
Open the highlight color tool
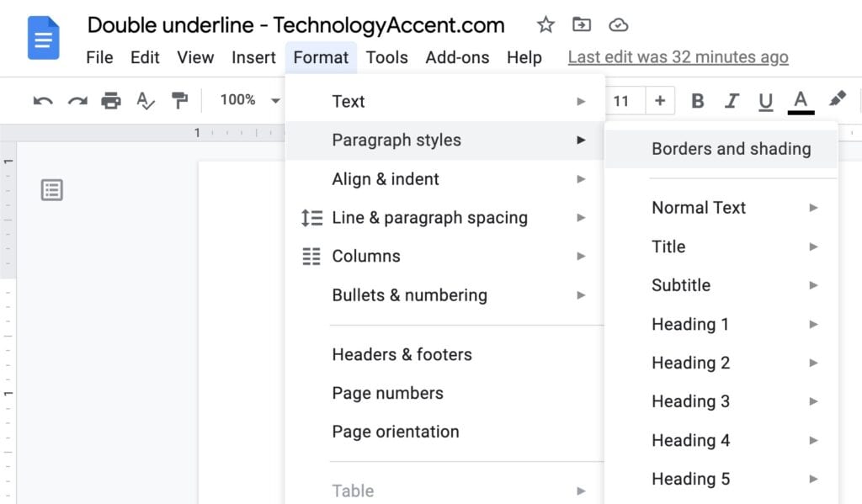click(838, 99)
